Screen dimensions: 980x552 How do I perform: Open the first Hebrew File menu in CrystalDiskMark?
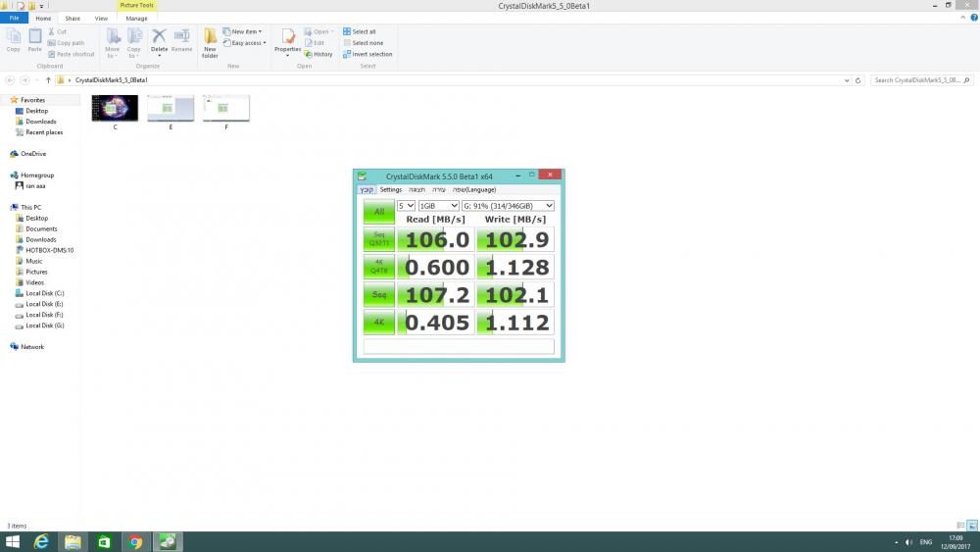pyautogui.click(x=367, y=189)
